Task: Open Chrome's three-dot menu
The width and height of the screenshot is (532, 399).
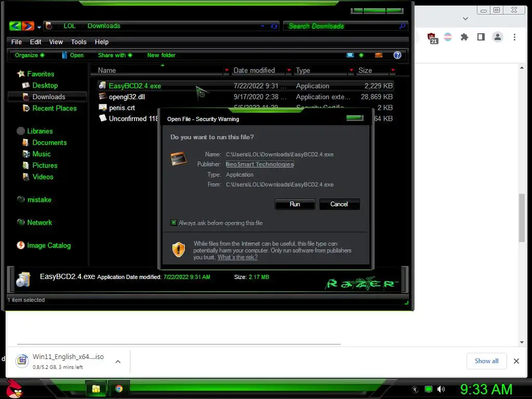Action: [514, 37]
